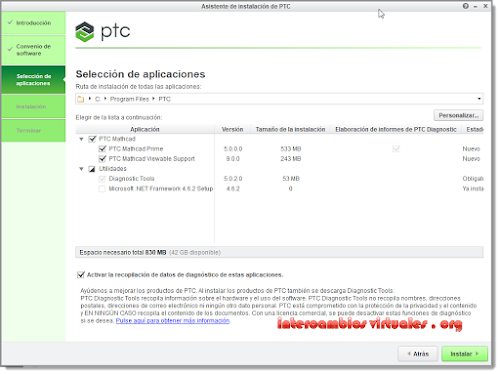Viewport: 500px width, 374px height.
Task: Select the Diagnostic Tools row label
Action: pos(131,179)
